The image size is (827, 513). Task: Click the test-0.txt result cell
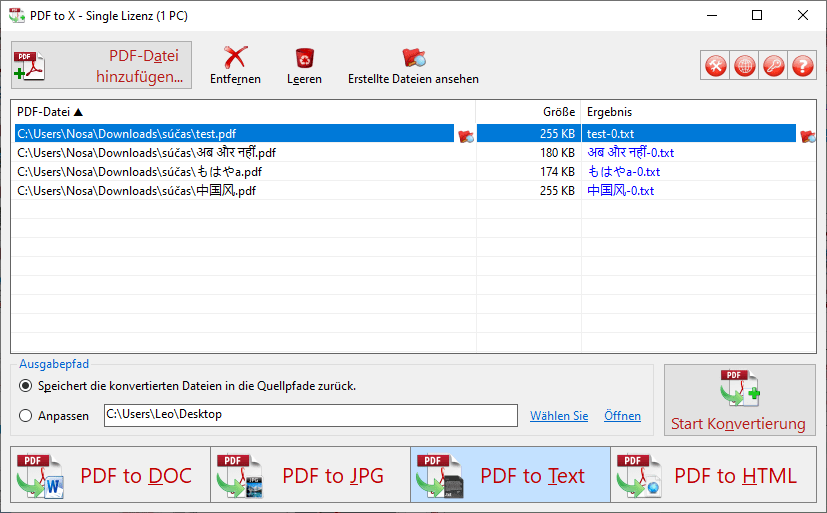coord(689,133)
